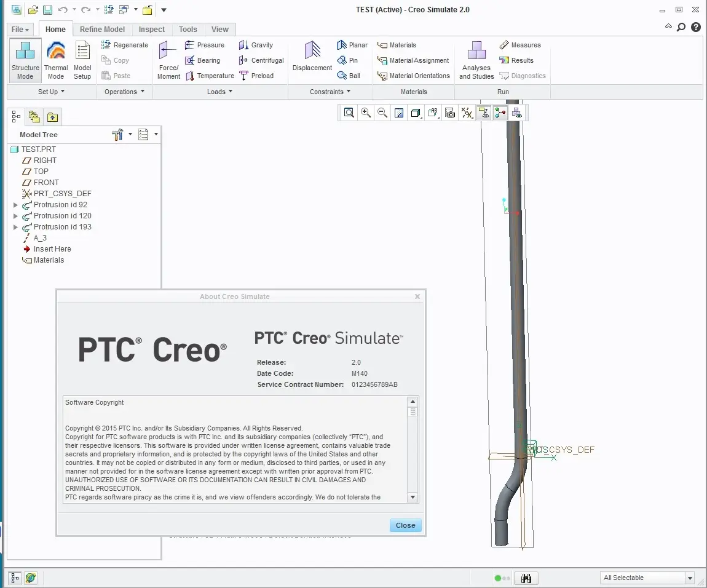Expand Protrusion id 120 node
707x588 pixels.
pos(15,216)
